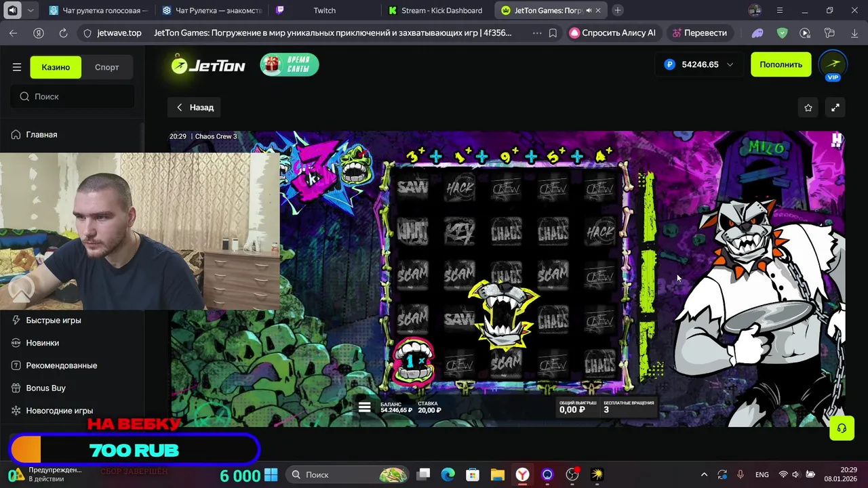This screenshot has height=488, width=868.
Task: Open the downloads icon in browser toolbar
Action: click(x=854, y=33)
